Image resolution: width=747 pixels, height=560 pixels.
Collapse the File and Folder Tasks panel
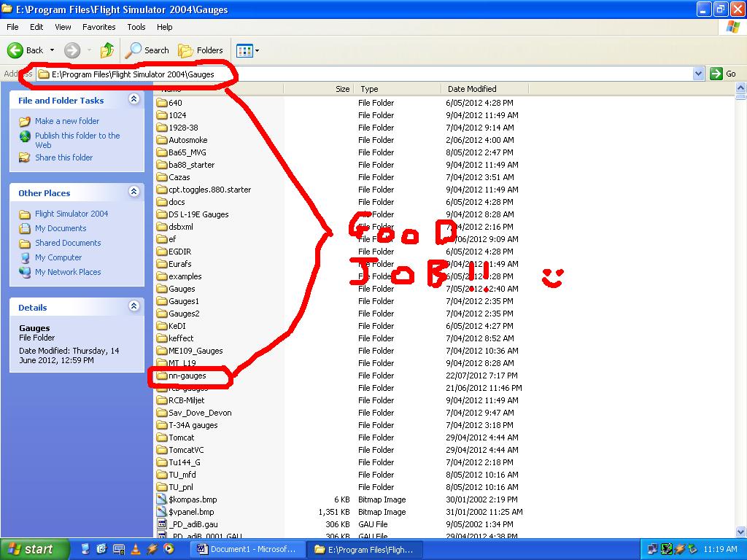coord(133,99)
